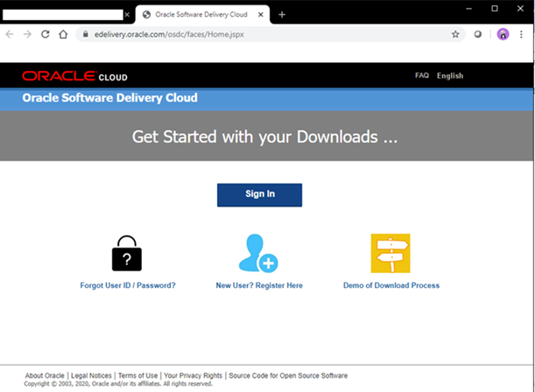Viewport: 535px width, 392px height.
Task: Open Source Code for Open Source Software link
Action: point(288,375)
